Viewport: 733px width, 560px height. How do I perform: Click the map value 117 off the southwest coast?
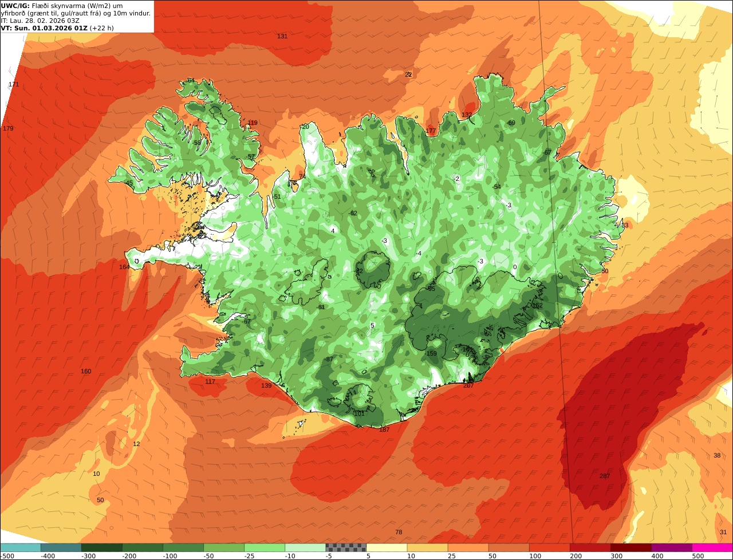coord(210,381)
